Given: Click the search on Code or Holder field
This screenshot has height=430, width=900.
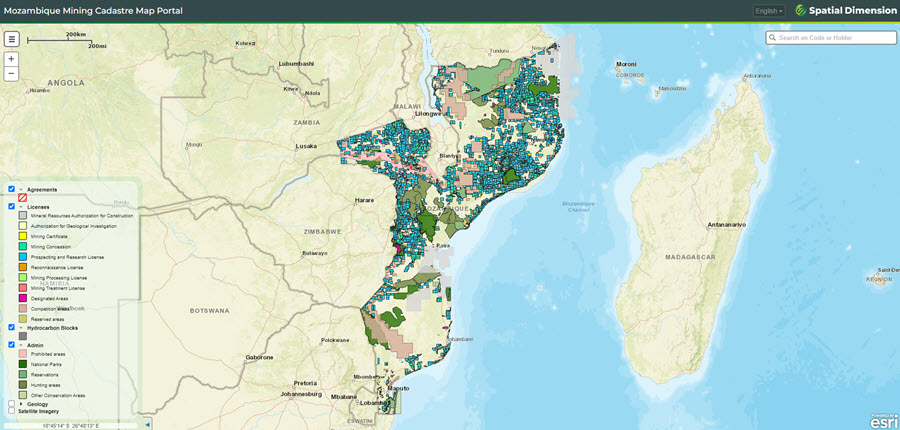Looking at the screenshot, I should (x=831, y=38).
